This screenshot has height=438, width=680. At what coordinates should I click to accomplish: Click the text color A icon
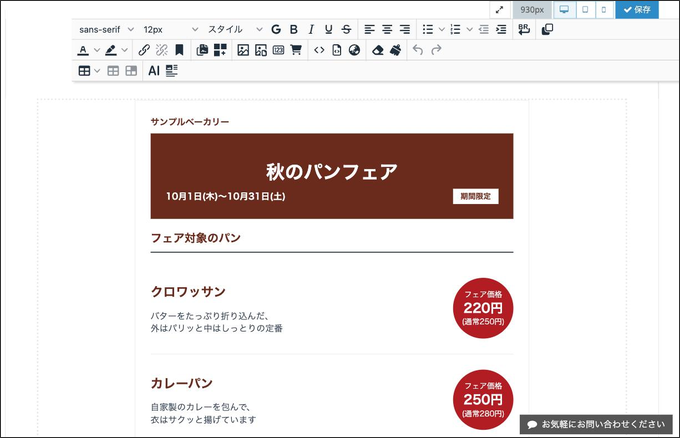[x=83, y=50]
